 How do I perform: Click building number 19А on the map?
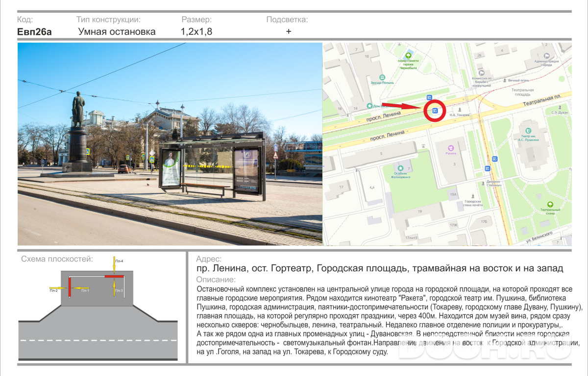pyautogui.click(x=453, y=194)
